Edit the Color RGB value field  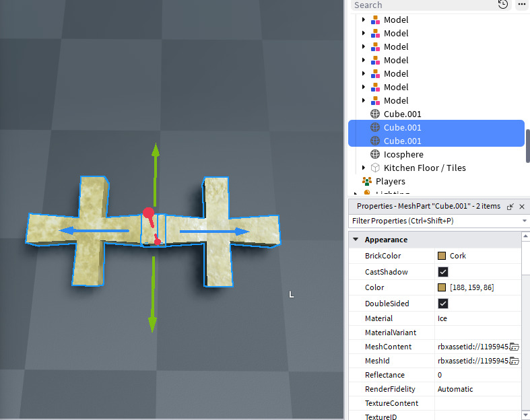(471, 287)
